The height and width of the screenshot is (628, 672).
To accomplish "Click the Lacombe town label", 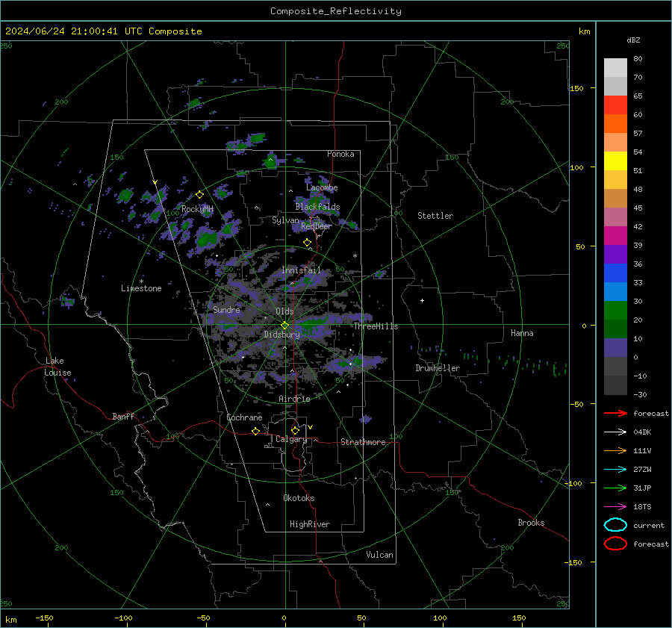I will 322,187.
